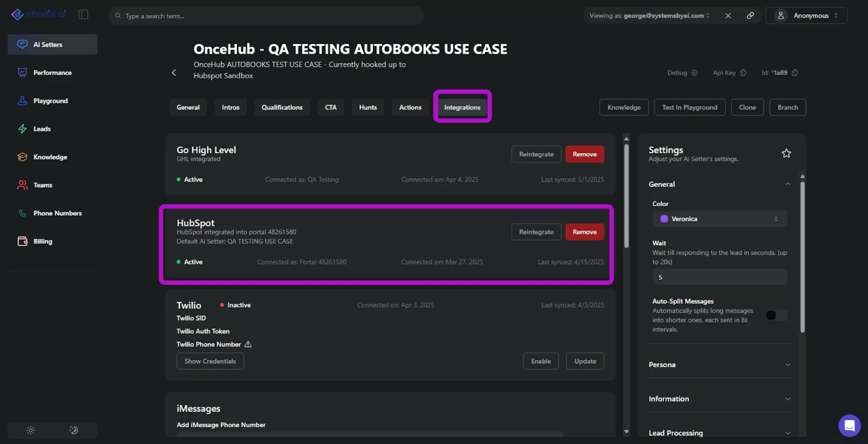Click the Charlie AI logo
Image resolution: width=868 pixels, height=444 pixels.
tap(38, 14)
